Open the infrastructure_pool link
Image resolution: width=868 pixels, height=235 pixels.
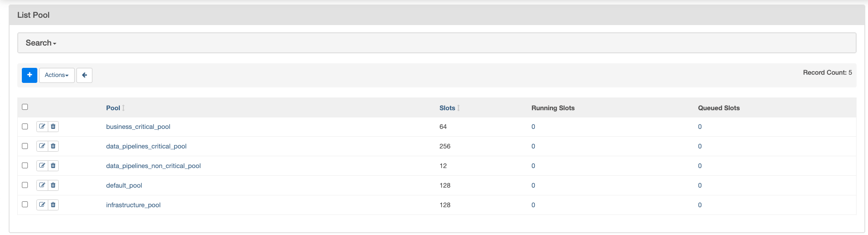point(133,205)
